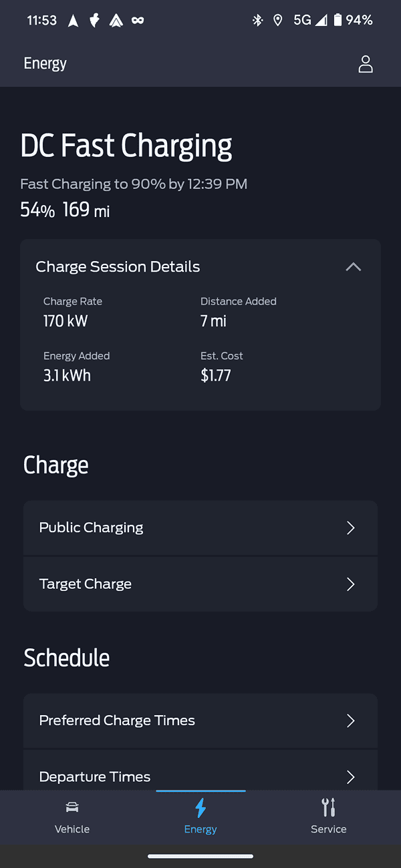The height and width of the screenshot is (868, 401).
Task: Tap the Bluetooth status icon
Action: [257, 20]
